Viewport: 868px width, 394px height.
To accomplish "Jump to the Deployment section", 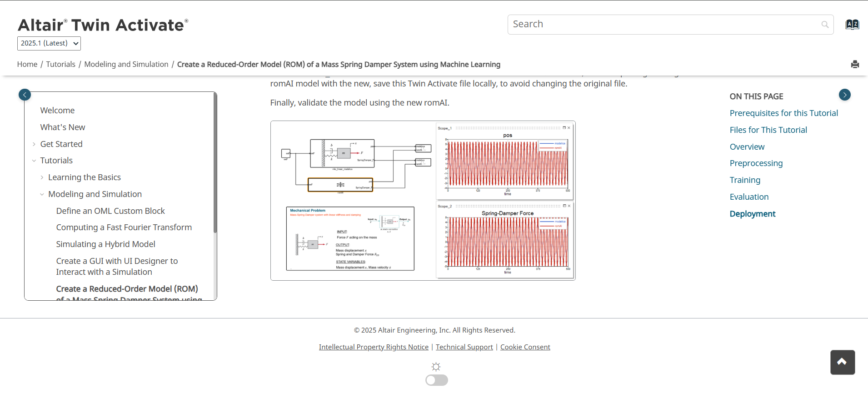I will click(753, 214).
